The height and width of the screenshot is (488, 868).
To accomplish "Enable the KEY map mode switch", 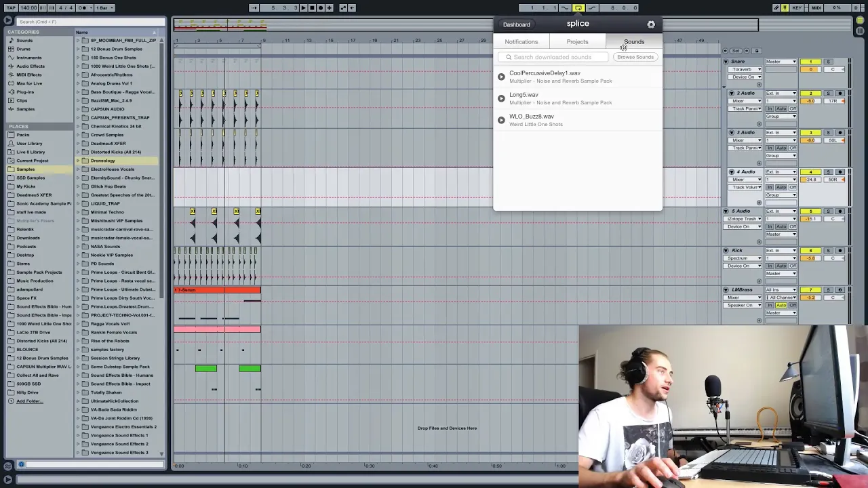I will pos(797,7).
